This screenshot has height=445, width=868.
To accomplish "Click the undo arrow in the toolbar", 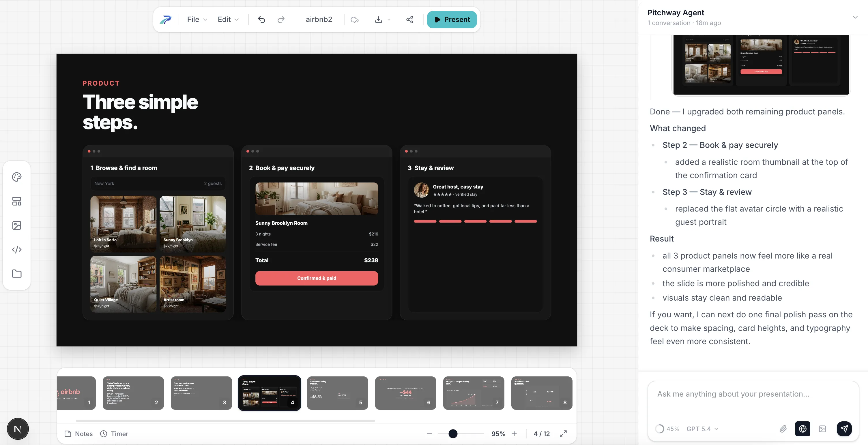I will click(x=261, y=20).
